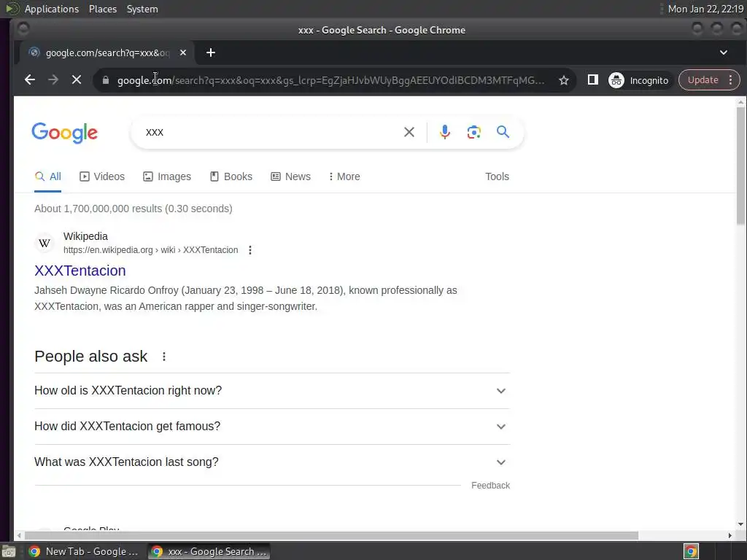Open the XXXTentacion Wikipedia link
The height and width of the screenshot is (560, 747).
click(x=80, y=271)
